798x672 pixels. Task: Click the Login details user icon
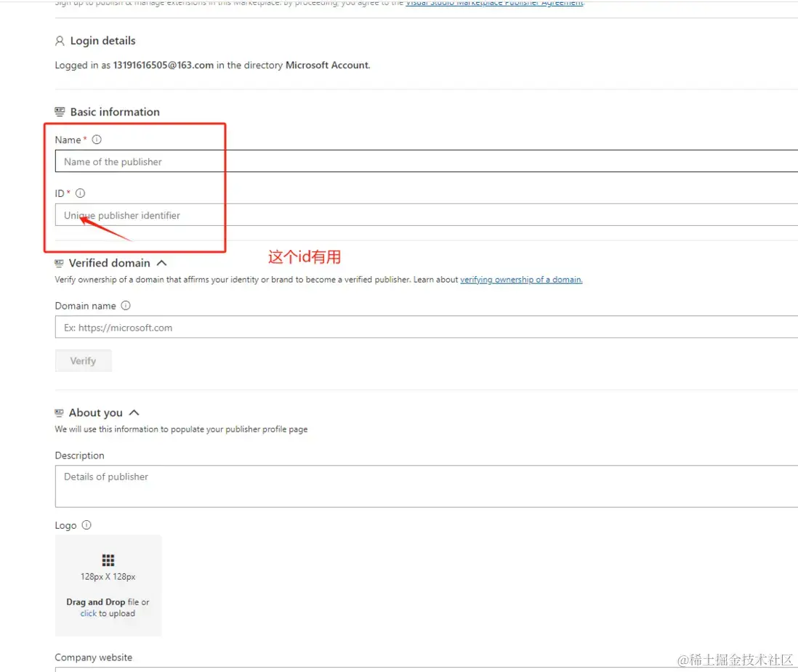pyautogui.click(x=60, y=41)
